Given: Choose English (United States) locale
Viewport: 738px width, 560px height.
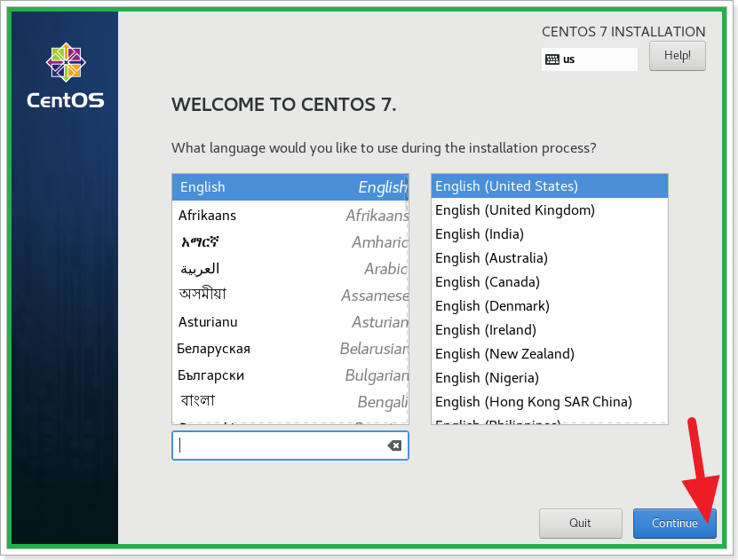Looking at the screenshot, I should tap(549, 186).
